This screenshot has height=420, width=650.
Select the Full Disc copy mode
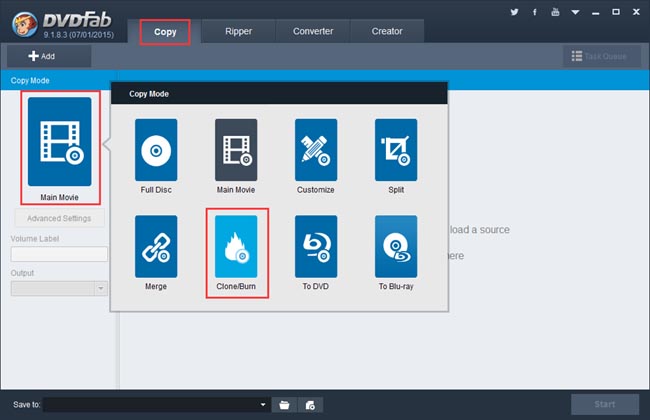156,150
